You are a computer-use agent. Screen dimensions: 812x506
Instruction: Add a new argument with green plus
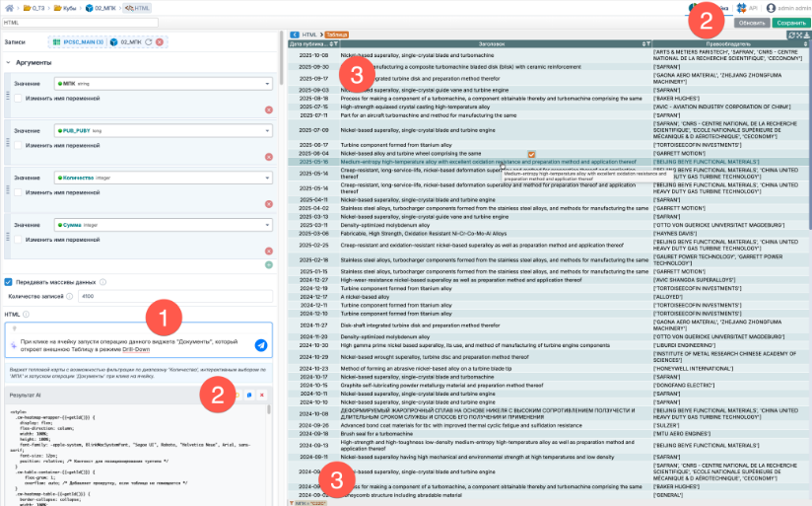(267, 263)
